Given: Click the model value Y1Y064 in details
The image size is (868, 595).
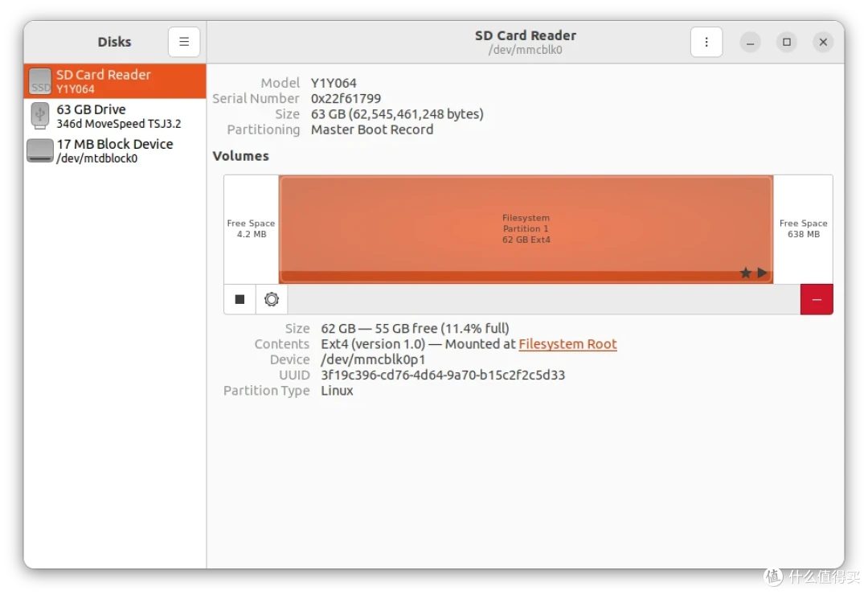Looking at the screenshot, I should pyautogui.click(x=334, y=83).
